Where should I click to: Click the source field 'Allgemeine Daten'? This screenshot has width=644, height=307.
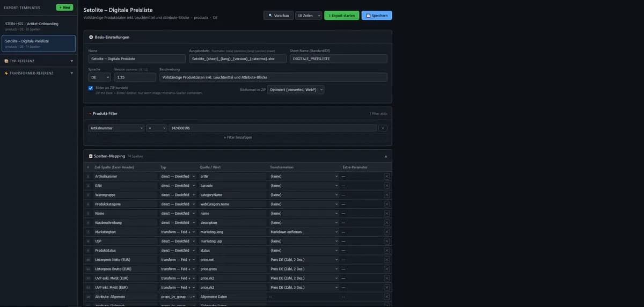[232, 297]
